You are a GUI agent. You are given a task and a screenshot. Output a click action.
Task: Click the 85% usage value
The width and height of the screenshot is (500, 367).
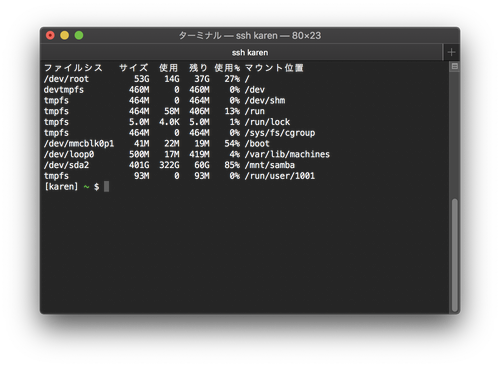click(x=232, y=165)
